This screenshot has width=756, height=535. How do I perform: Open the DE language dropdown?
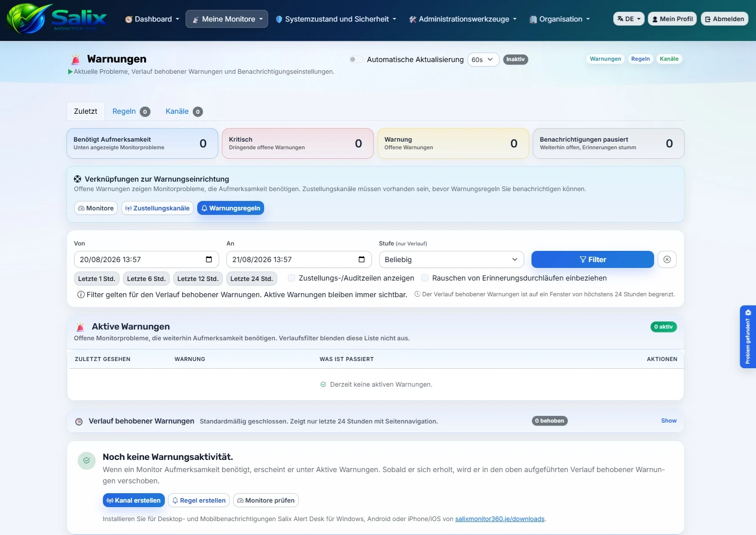(629, 19)
